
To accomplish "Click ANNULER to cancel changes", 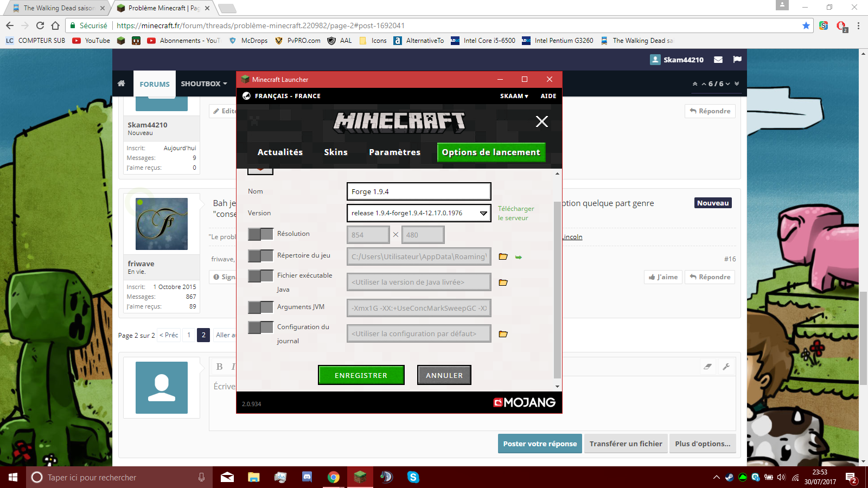I will tap(444, 375).
